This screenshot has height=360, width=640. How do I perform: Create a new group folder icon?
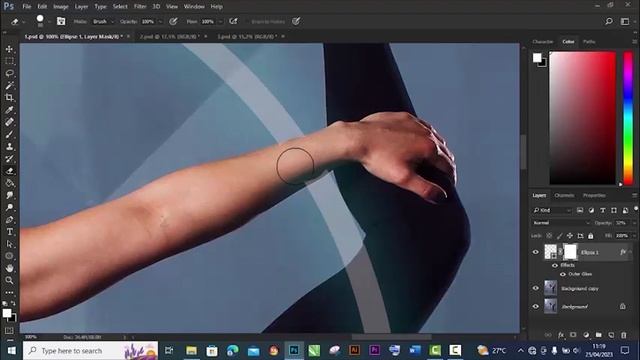pyautogui.click(x=598, y=335)
